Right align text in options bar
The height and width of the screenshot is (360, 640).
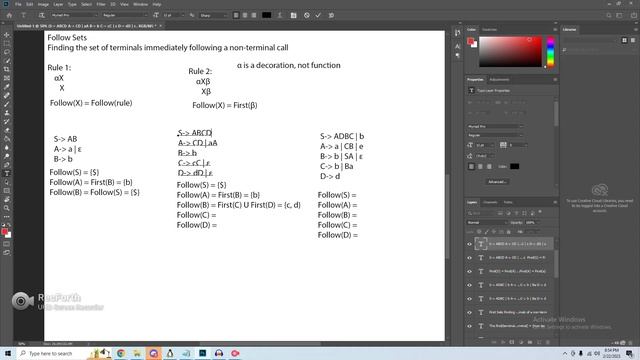(254, 15)
